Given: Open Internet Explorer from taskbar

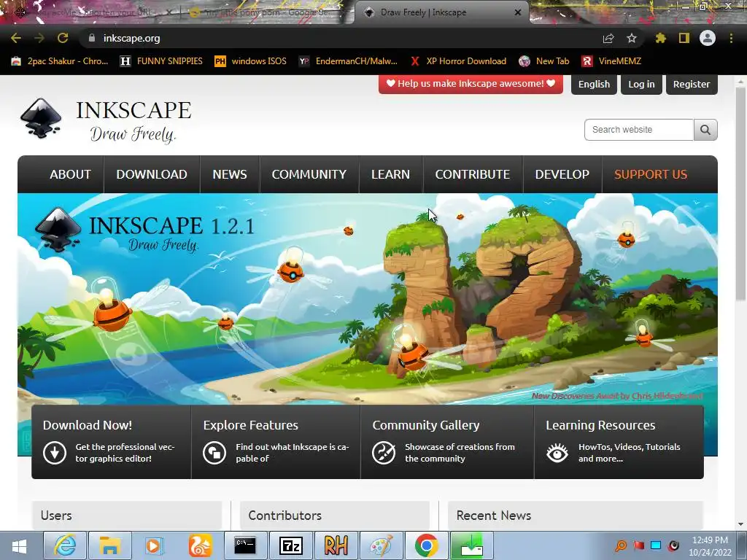Looking at the screenshot, I should [x=65, y=545].
